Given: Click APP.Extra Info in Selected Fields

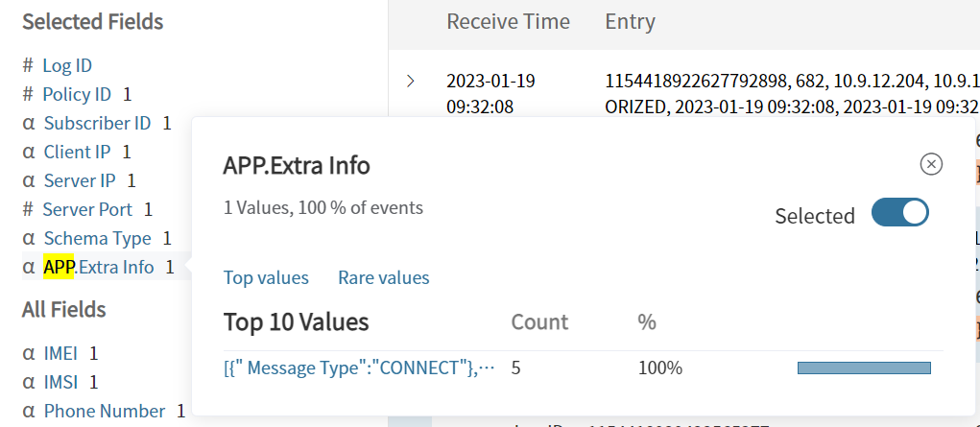Looking at the screenshot, I should [x=99, y=267].
